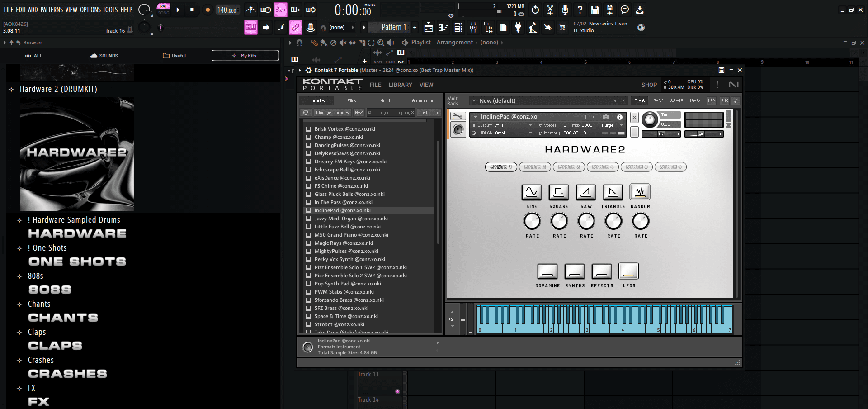Open the FILE menu

pos(9,10)
